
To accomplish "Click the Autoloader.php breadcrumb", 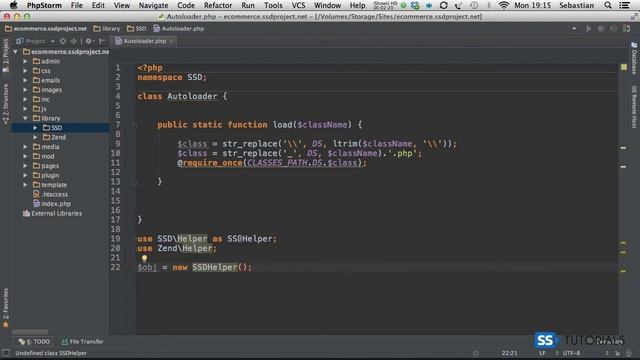I will [178, 29].
